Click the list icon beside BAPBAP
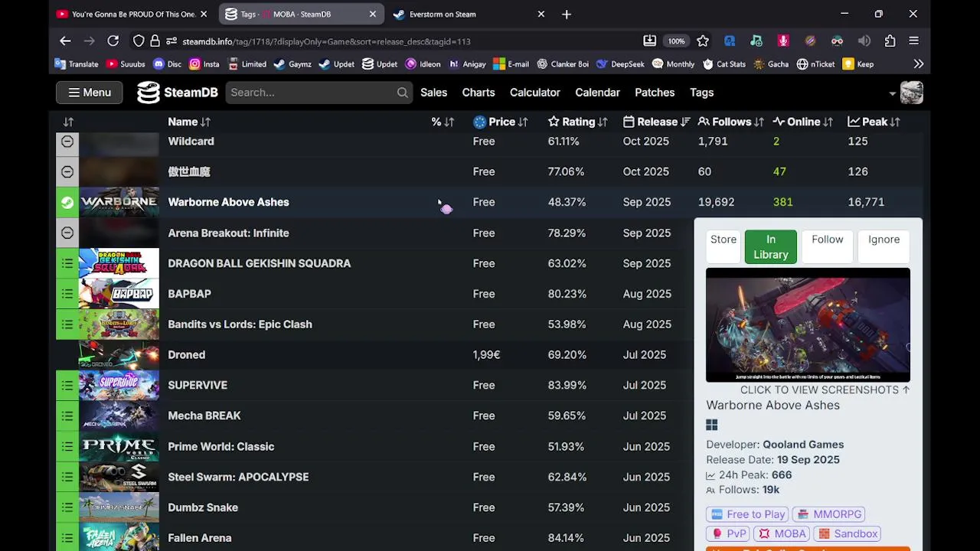Image resolution: width=980 pixels, height=551 pixels. 67,294
